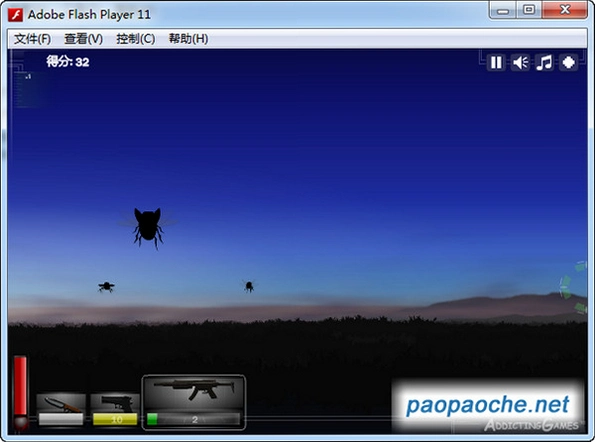Open the 文件(F) menu
595x442 pixels.
(32, 39)
